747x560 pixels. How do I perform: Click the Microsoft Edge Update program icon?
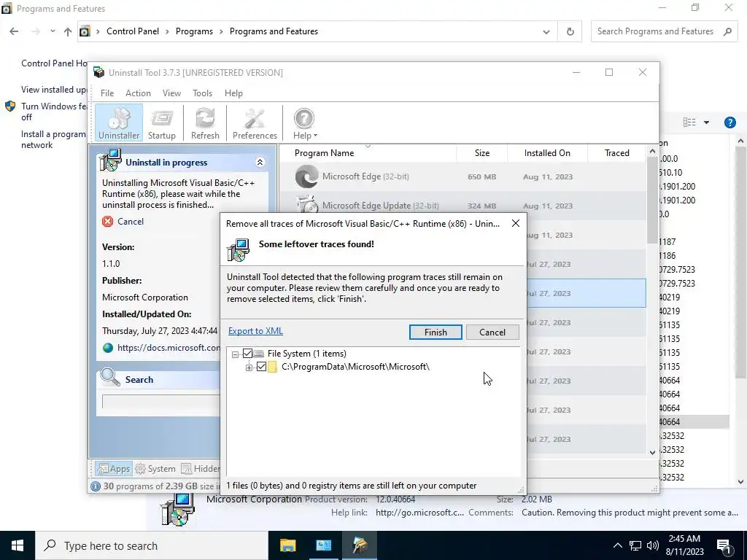(306, 205)
